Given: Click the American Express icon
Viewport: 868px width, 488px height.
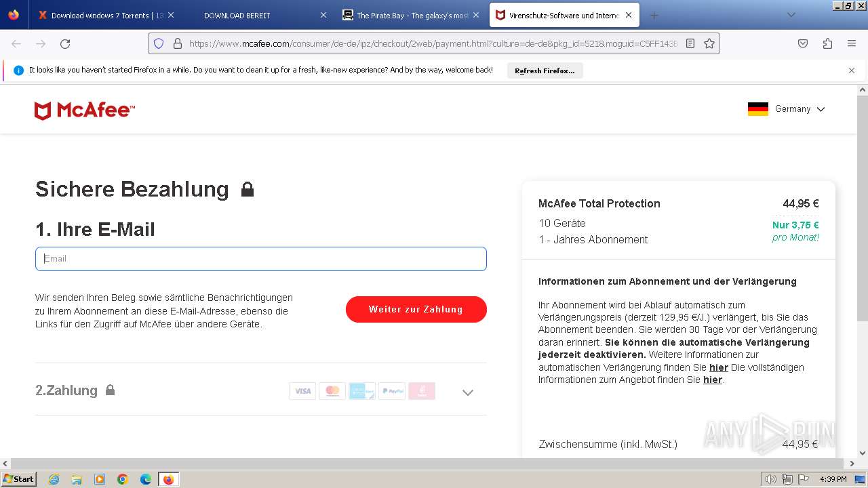Looking at the screenshot, I should click(x=362, y=391).
